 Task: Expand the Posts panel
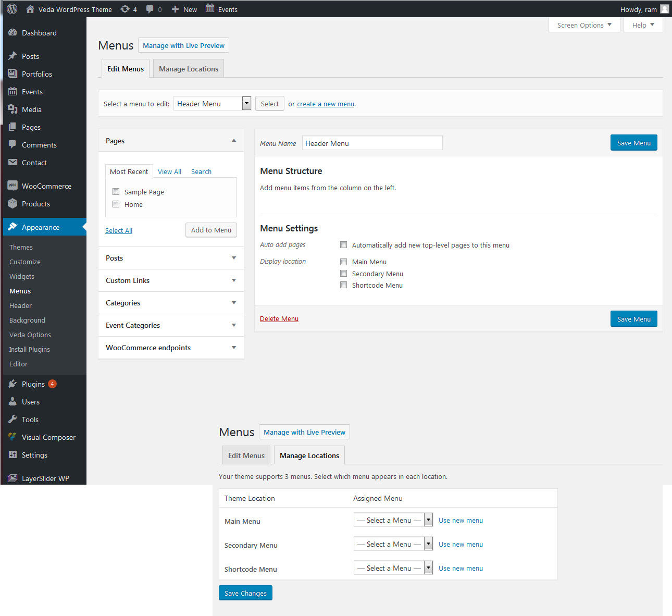click(x=234, y=258)
